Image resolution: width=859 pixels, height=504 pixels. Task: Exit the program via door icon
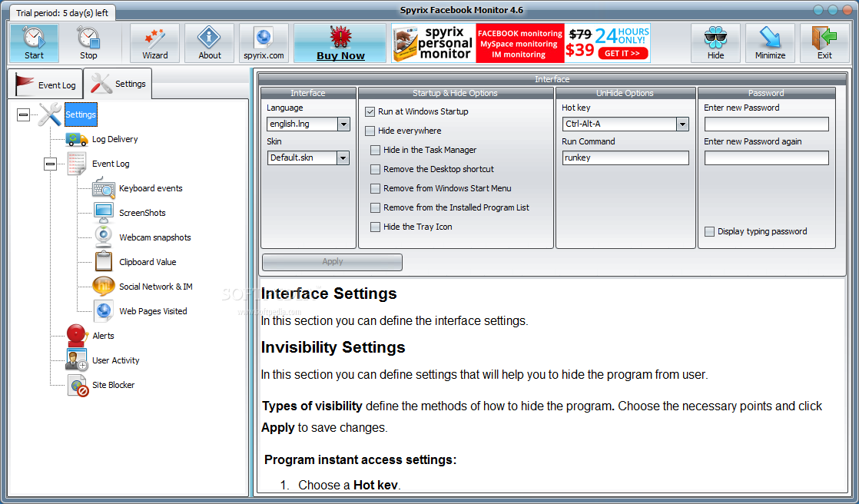824,43
